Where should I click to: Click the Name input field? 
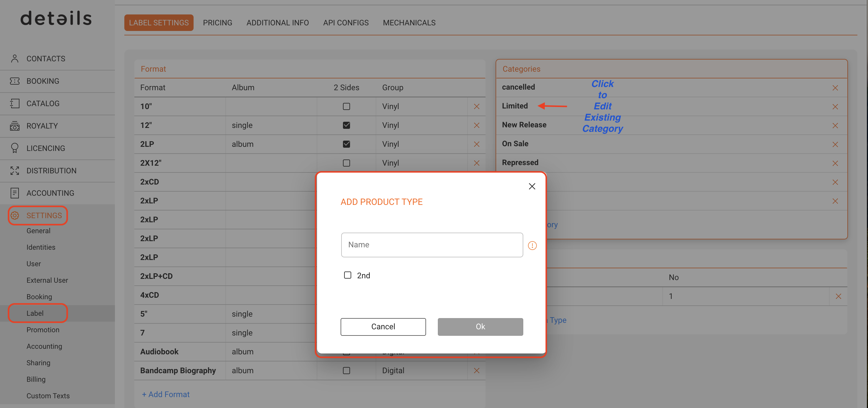[432, 245]
